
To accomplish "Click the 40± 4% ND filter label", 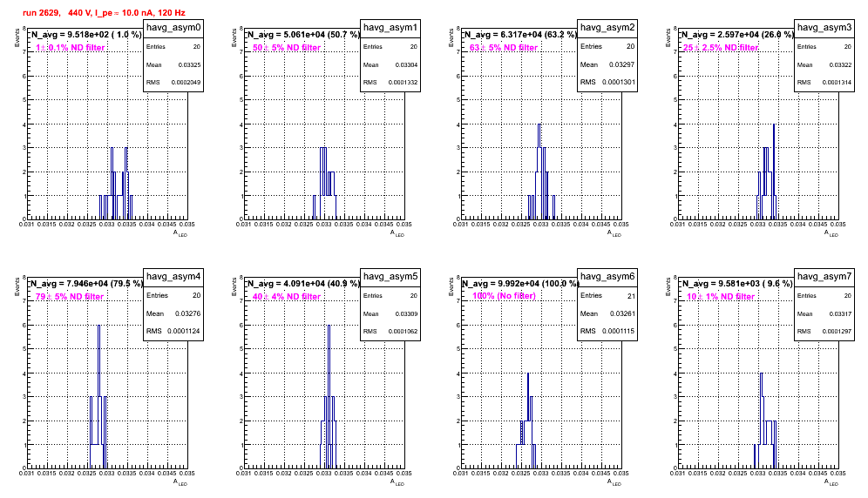I will tap(287, 297).
